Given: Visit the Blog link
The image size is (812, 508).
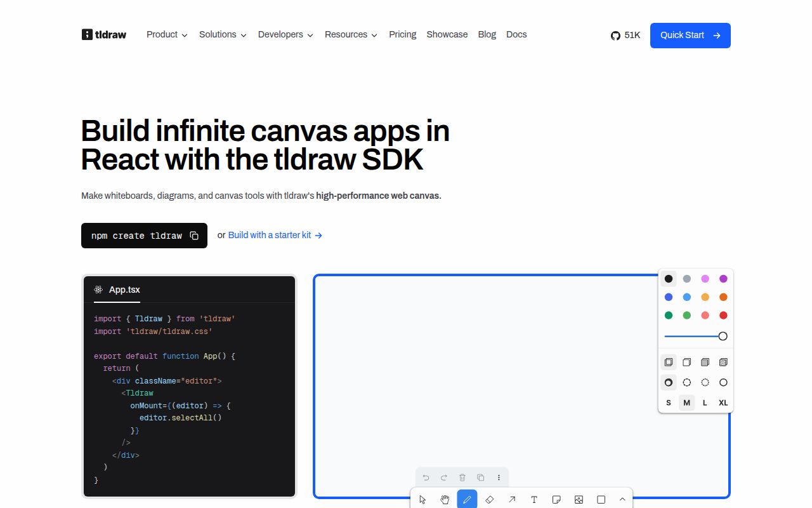Looking at the screenshot, I should (x=487, y=34).
